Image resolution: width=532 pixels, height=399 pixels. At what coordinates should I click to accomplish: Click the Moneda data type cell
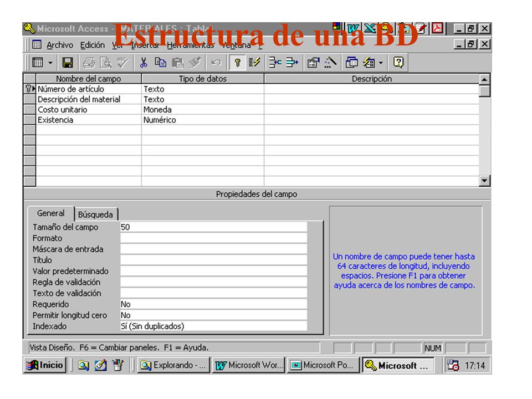[x=203, y=110]
